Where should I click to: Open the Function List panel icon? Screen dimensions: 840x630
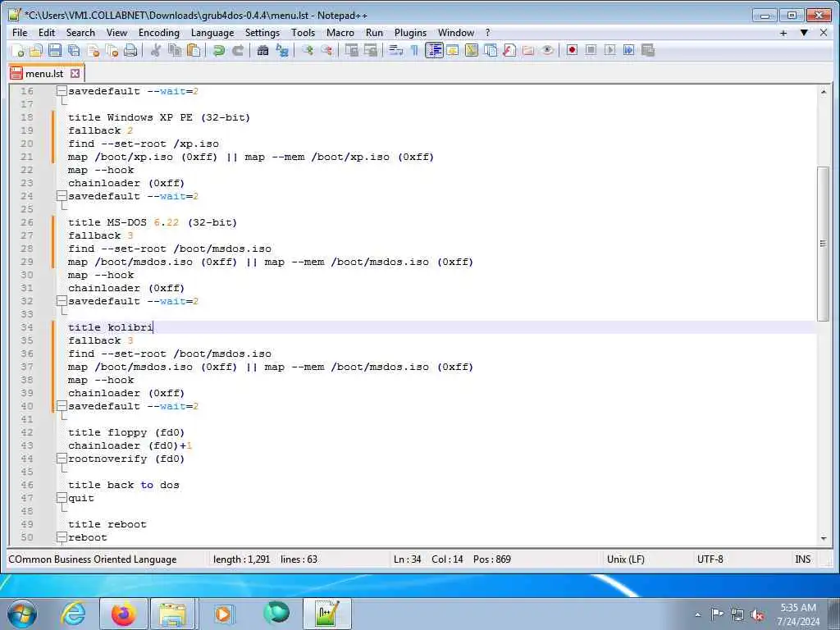coord(509,50)
